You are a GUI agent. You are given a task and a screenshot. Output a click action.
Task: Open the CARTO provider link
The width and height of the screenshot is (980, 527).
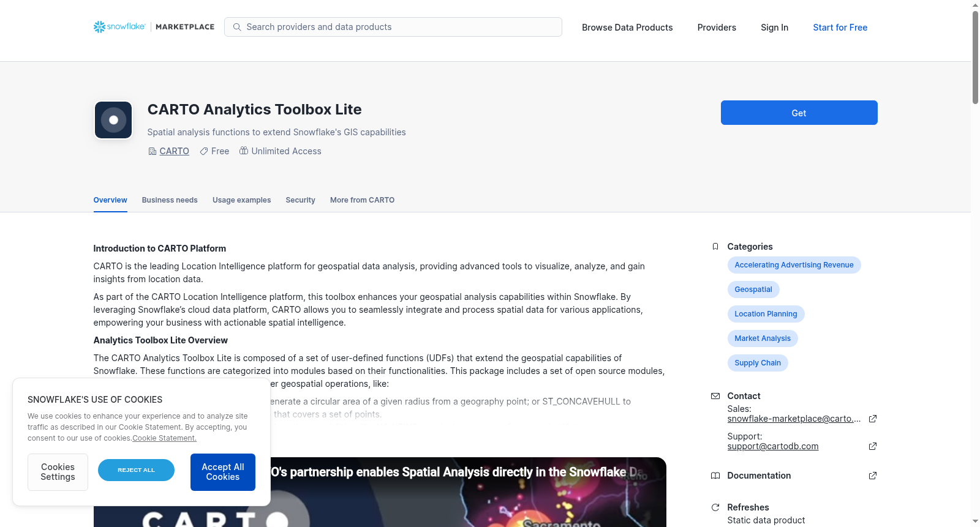coord(174,151)
